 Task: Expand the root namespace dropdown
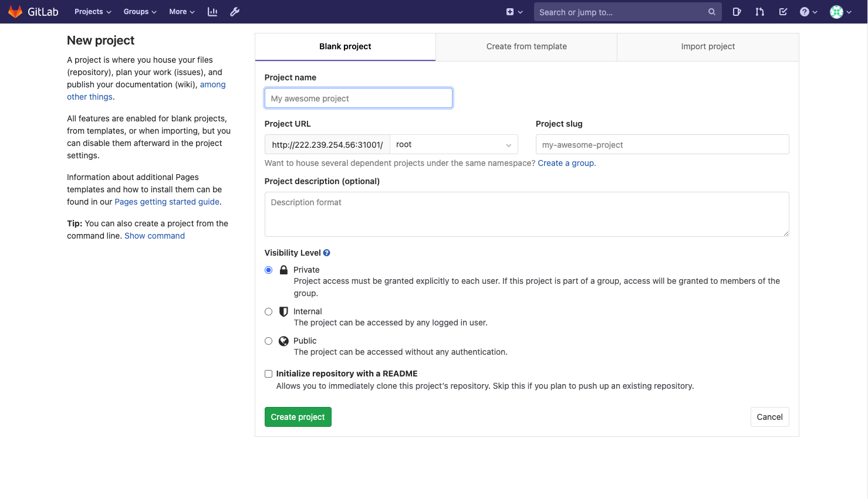point(454,145)
